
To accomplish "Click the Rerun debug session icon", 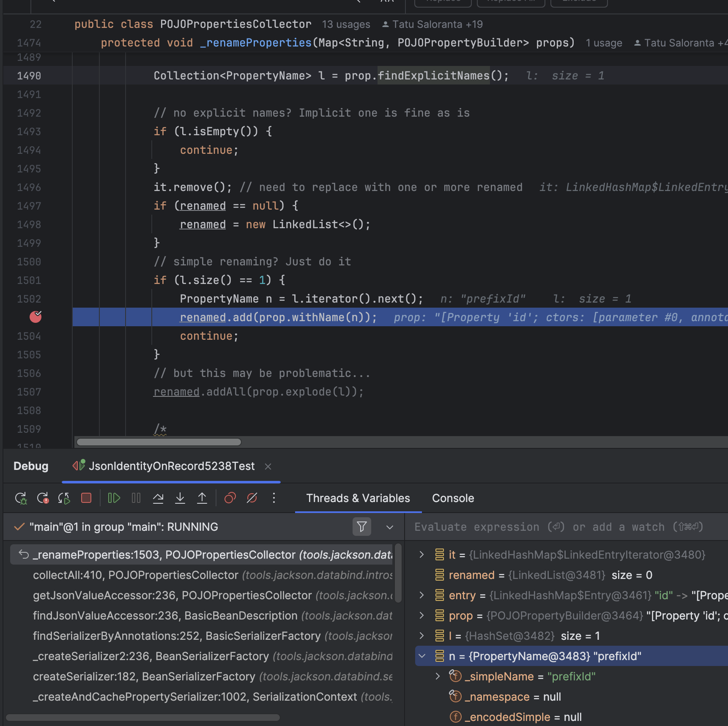I will click(x=21, y=498).
